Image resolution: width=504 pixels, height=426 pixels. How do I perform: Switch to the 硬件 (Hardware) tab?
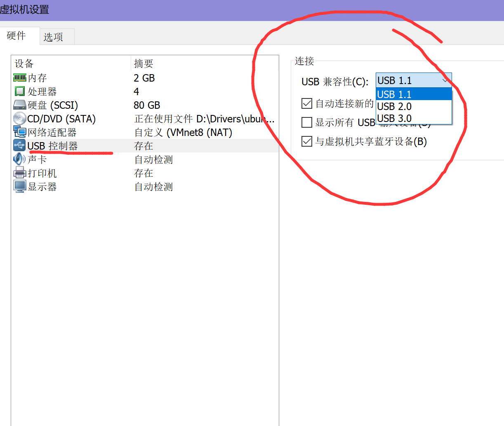pyautogui.click(x=16, y=35)
